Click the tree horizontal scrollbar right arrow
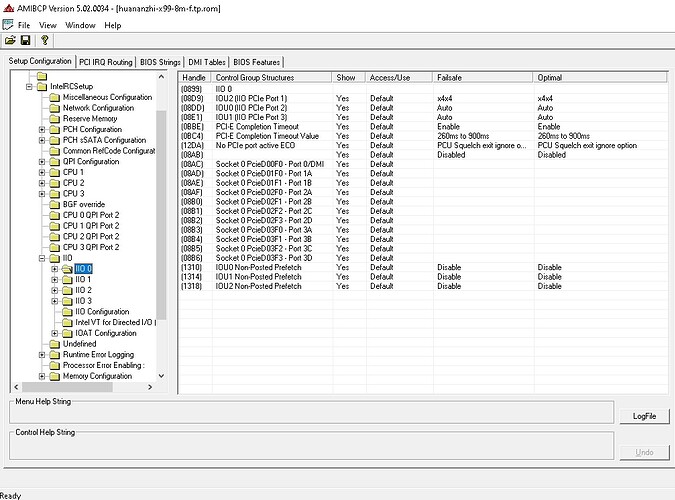 pos(150,387)
